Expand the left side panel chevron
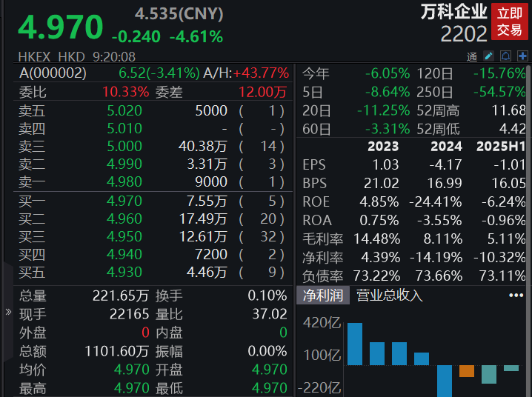Image resolution: width=532 pixels, height=397 pixels. point(8,312)
